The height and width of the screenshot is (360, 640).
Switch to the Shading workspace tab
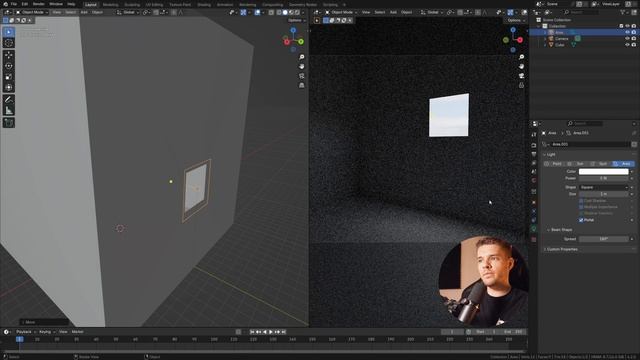(x=204, y=5)
